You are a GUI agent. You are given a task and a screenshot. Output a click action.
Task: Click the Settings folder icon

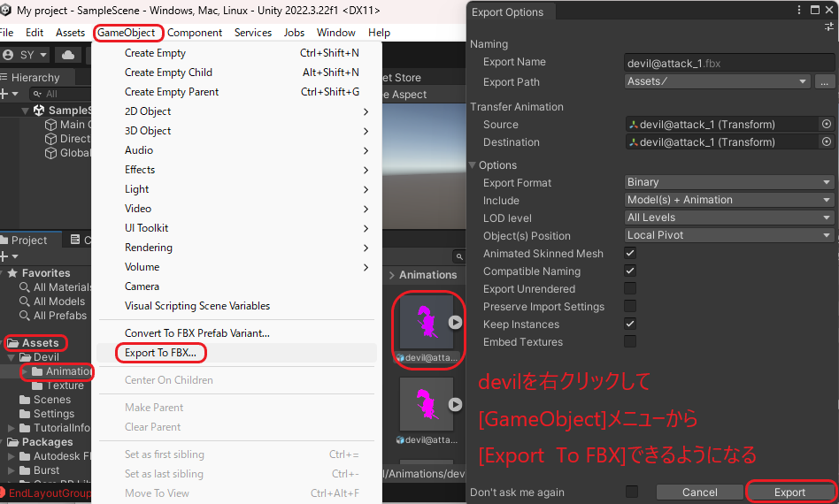point(25,414)
